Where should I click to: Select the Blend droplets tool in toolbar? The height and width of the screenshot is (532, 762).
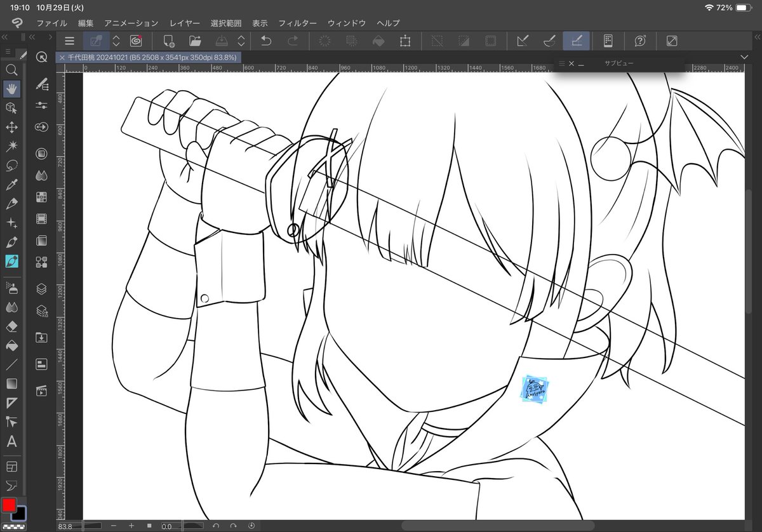11,307
